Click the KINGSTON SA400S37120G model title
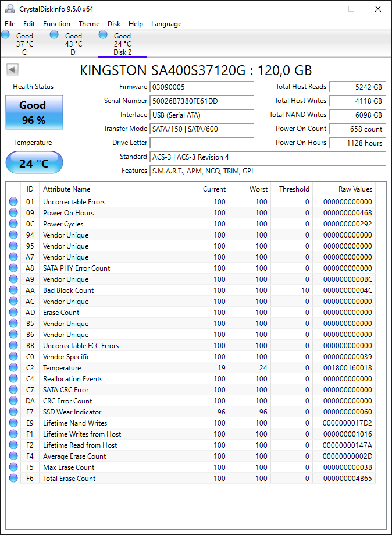The image size is (392, 535). tap(196, 70)
